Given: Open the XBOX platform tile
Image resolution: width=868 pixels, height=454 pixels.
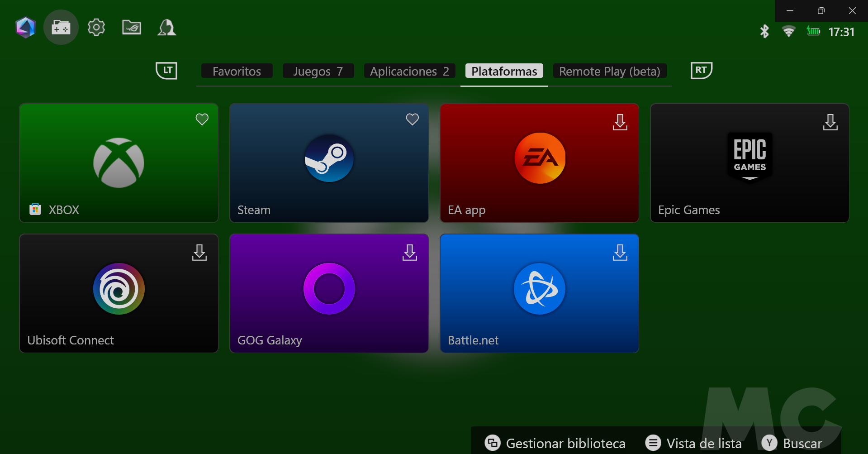Looking at the screenshot, I should 119,163.
